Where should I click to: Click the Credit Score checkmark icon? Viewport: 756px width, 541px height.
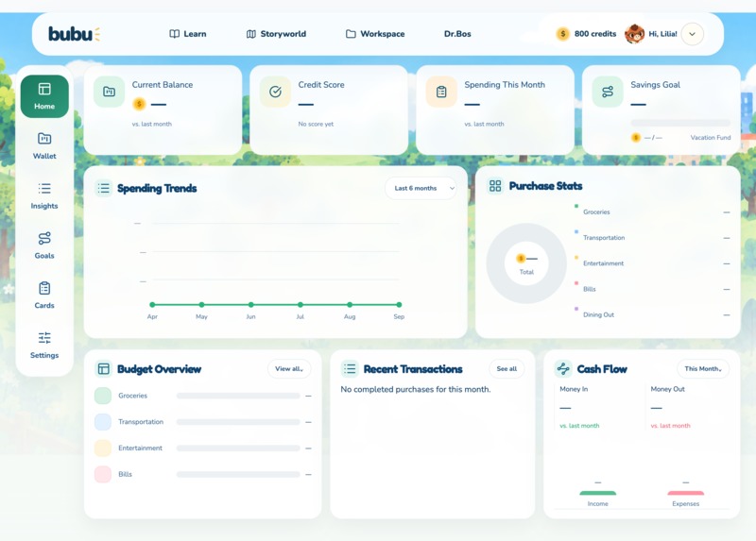pyautogui.click(x=275, y=92)
